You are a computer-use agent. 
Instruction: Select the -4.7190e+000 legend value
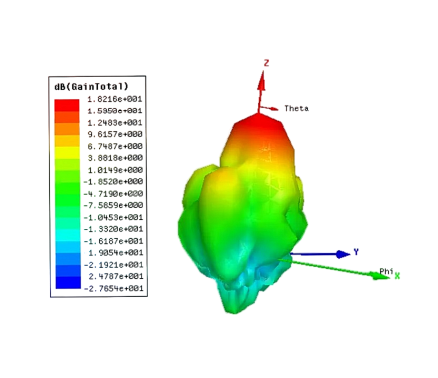click(113, 194)
